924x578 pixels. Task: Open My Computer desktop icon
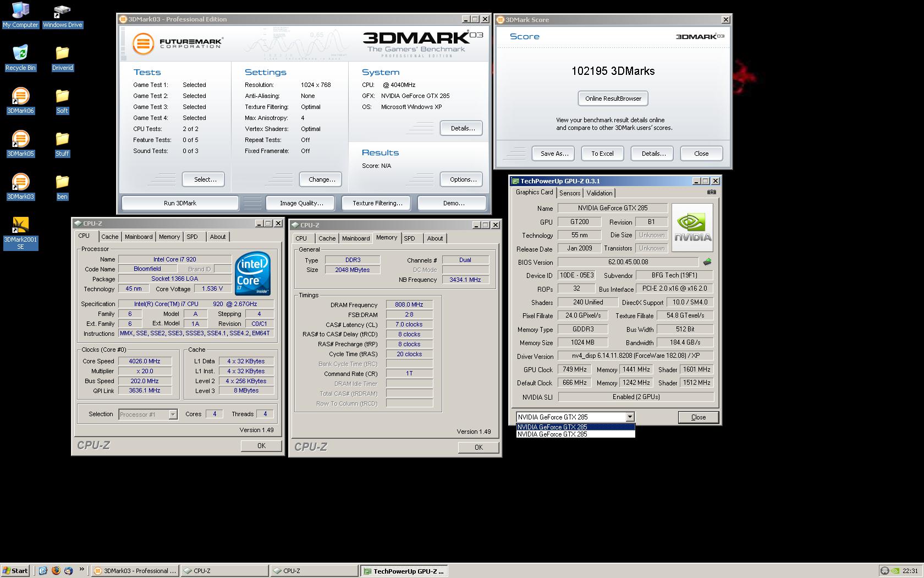pyautogui.click(x=20, y=15)
